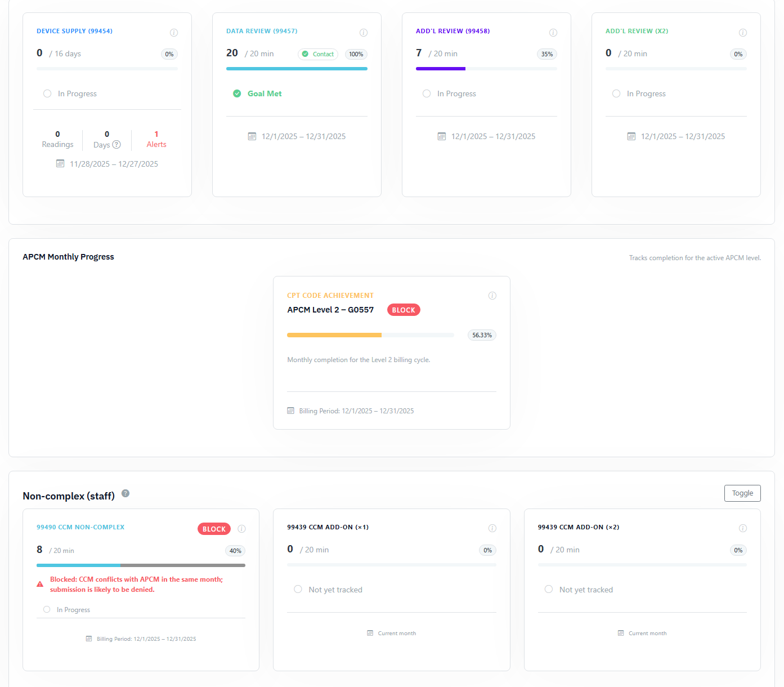This screenshot has width=784, height=687.
Task: Click info icon on Add'l Review X2 card
Action: pyautogui.click(x=743, y=33)
